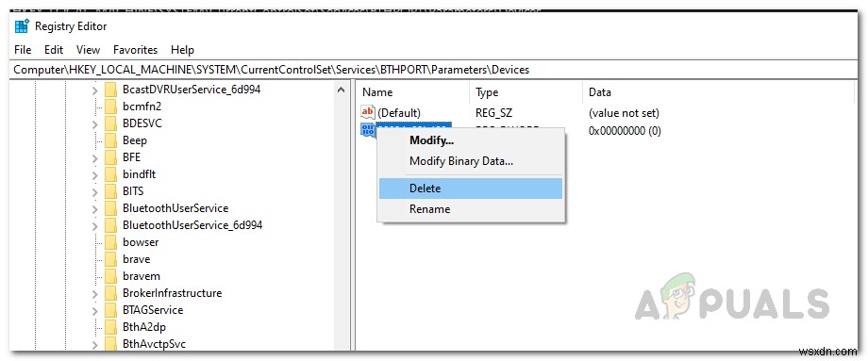This screenshot has height=361, width=868.
Task: Click the BFE folder icon
Action: [111, 157]
